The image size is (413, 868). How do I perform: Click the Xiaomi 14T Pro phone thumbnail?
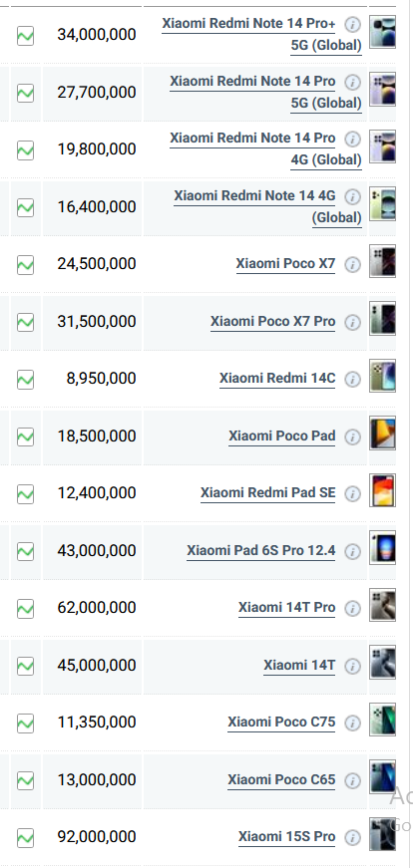point(382,605)
